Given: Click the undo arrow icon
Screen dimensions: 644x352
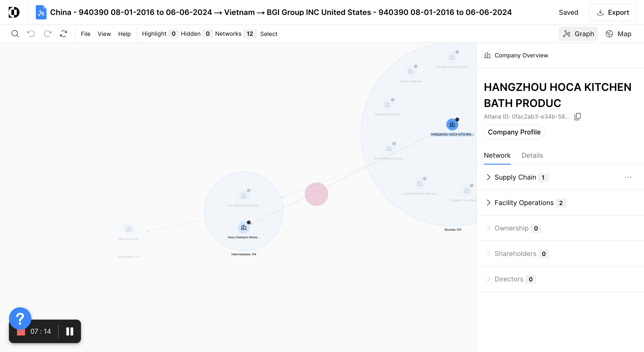Looking at the screenshot, I should coord(31,34).
